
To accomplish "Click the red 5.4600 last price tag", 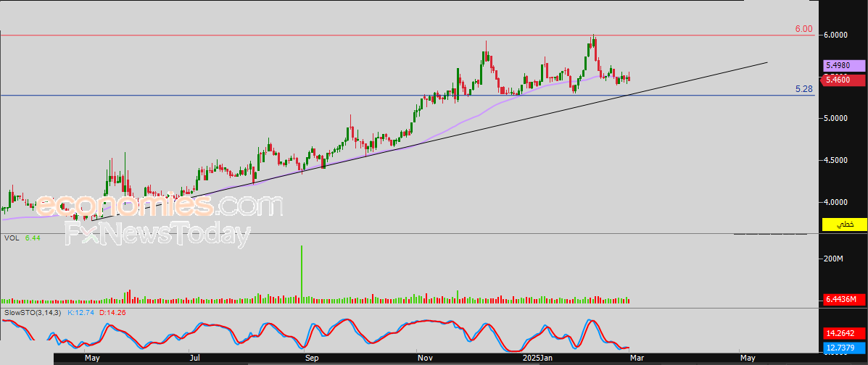I will point(844,79).
